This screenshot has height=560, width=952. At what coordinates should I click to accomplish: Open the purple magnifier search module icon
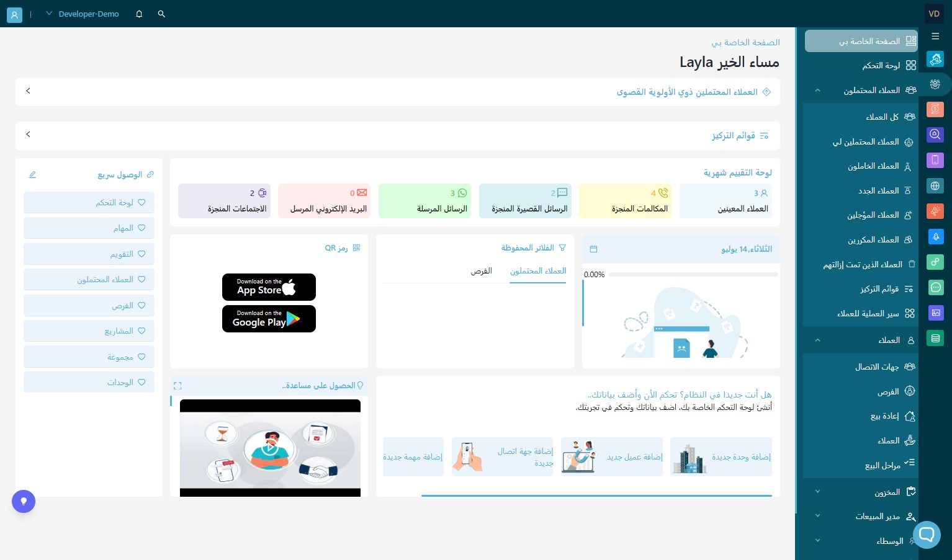coord(935,135)
